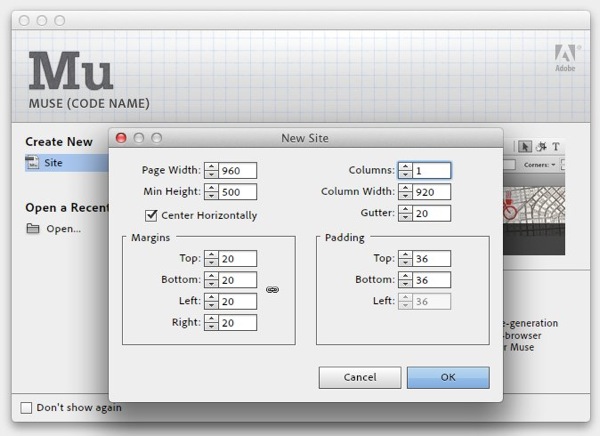Image resolution: width=600 pixels, height=436 pixels.
Task: Click the Margins Top stepper arrows
Action: pos(211,258)
